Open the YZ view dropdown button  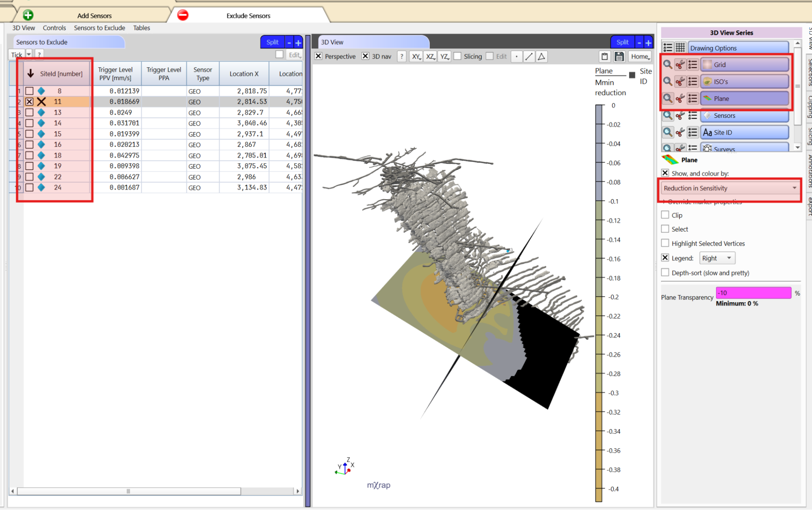(444, 56)
